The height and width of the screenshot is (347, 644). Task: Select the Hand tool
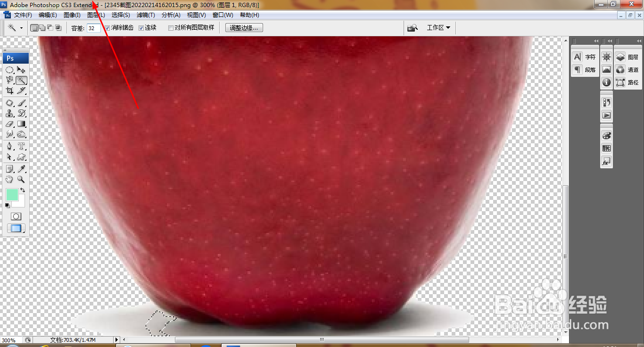(9, 180)
